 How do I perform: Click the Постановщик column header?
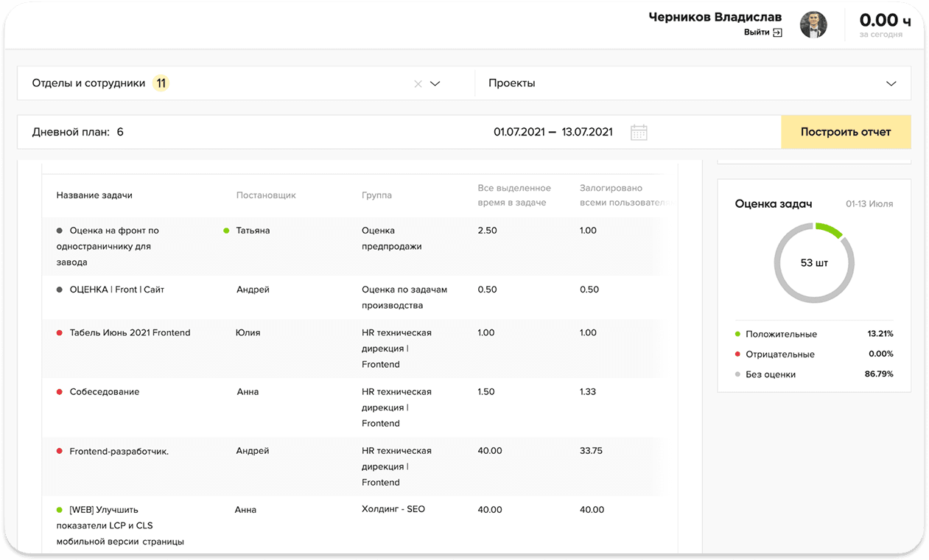(266, 195)
